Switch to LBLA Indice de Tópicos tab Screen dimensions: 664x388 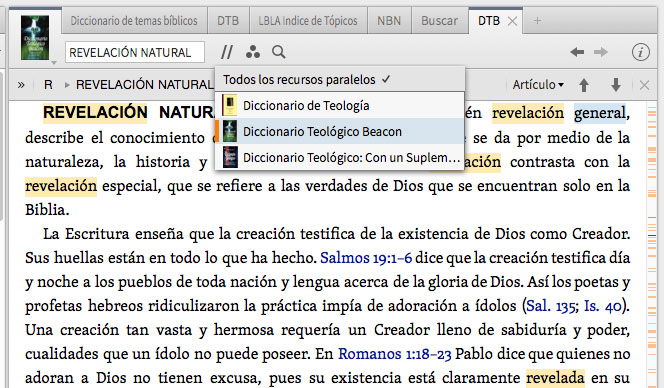pyautogui.click(x=308, y=21)
